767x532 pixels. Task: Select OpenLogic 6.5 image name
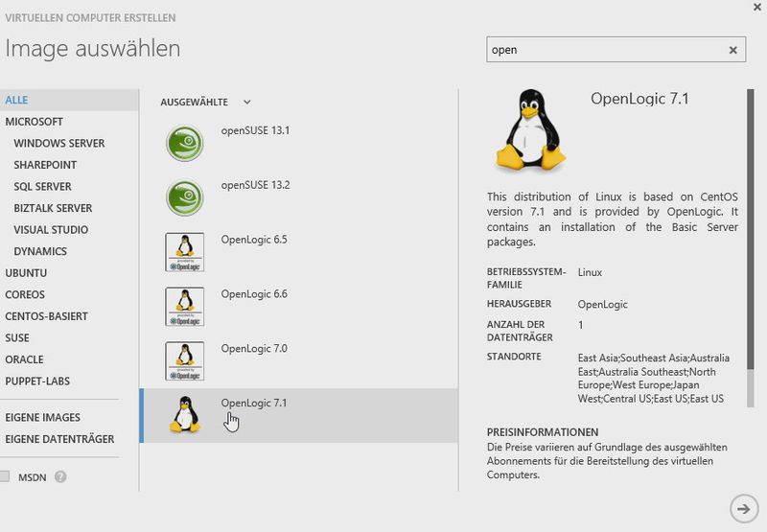[x=254, y=240]
